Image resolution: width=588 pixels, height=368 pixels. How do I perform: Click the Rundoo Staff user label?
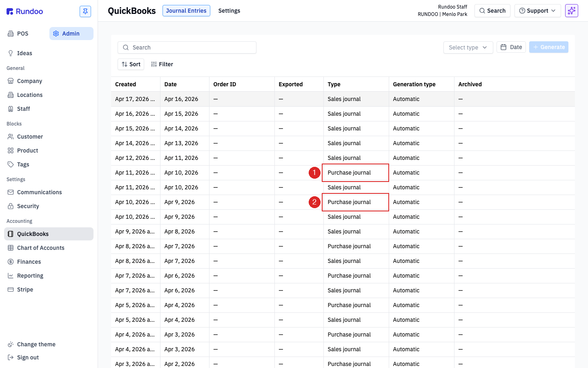point(452,7)
